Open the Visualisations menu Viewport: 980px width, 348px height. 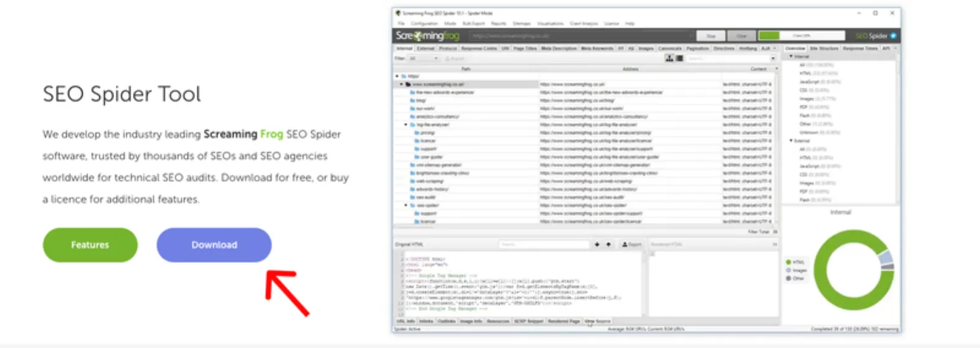point(550,23)
